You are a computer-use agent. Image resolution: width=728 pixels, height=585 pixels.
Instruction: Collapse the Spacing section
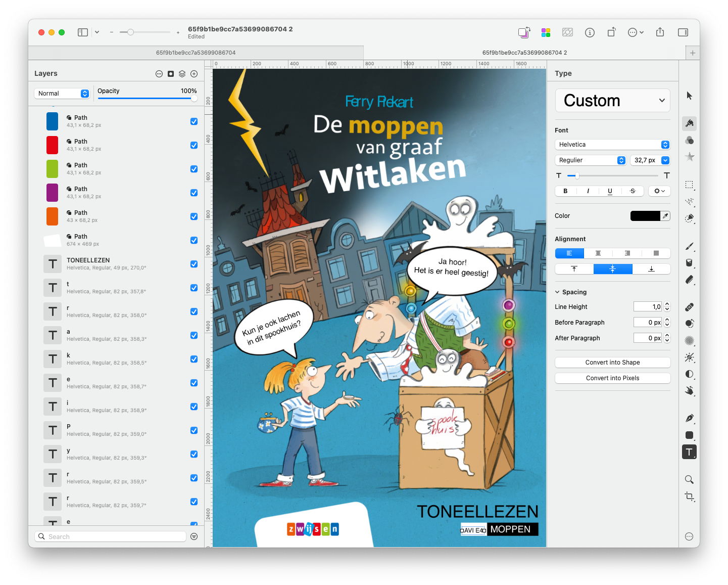pos(557,292)
